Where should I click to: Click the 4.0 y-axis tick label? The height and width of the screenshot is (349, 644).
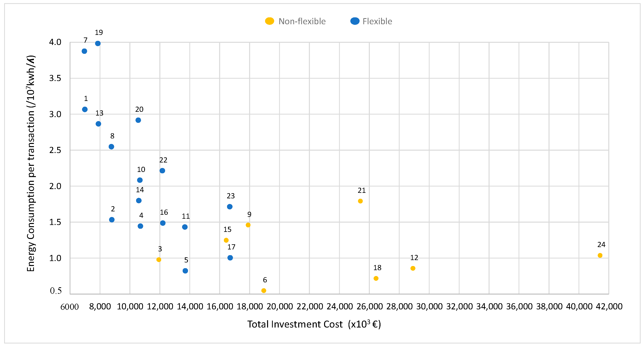(55, 42)
